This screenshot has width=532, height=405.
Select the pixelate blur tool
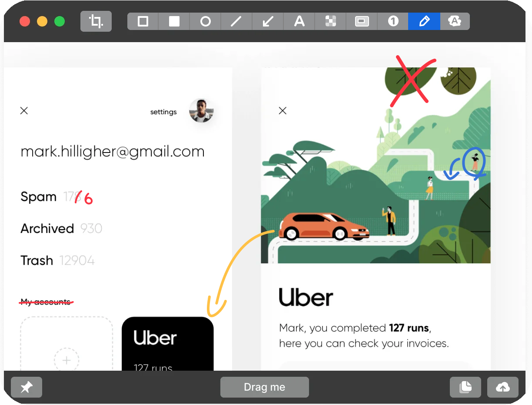click(331, 21)
